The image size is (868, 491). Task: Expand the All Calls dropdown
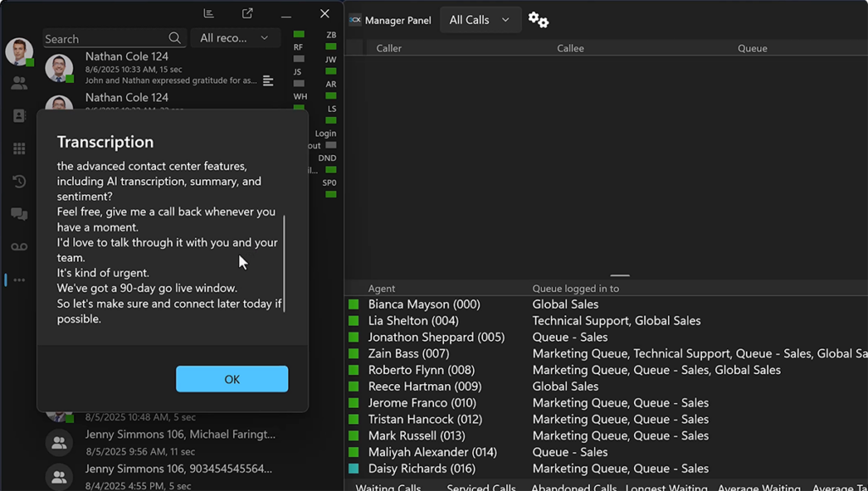pos(480,20)
